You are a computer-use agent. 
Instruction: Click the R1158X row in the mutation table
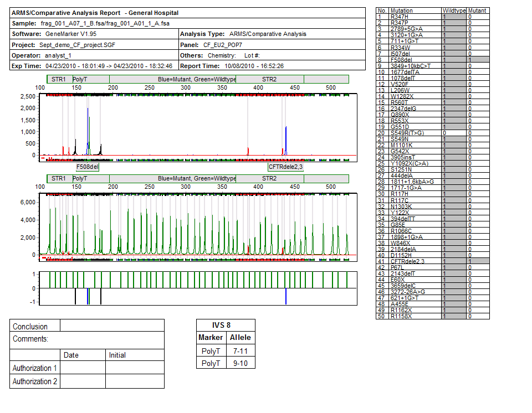(x=415, y=316)
